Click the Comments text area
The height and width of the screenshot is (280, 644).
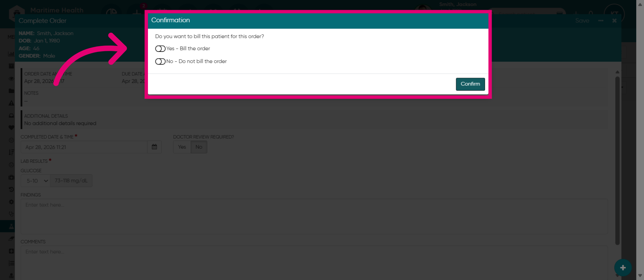point(314,263)
